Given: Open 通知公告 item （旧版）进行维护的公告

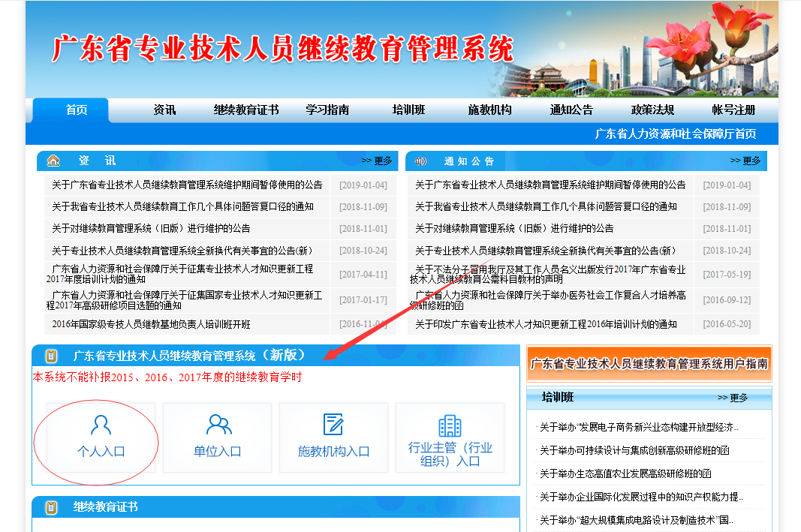Looking at the screenshot, I should point(514,229).
